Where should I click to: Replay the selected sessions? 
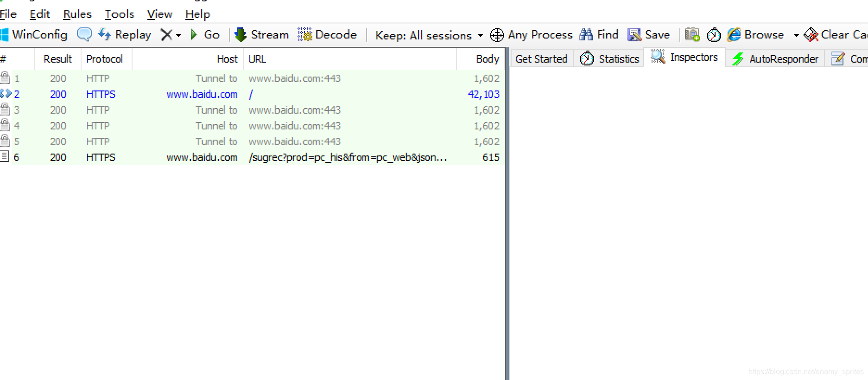pos(125,35)
